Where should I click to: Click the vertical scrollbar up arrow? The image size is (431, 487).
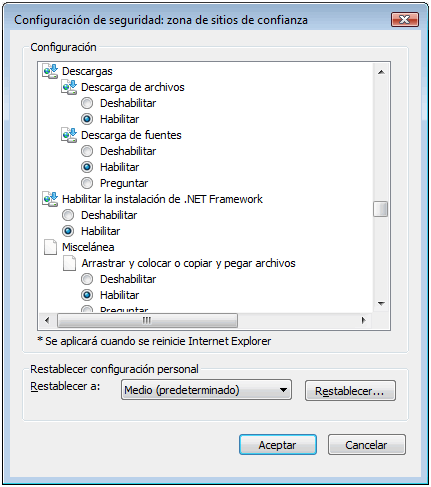381,72
